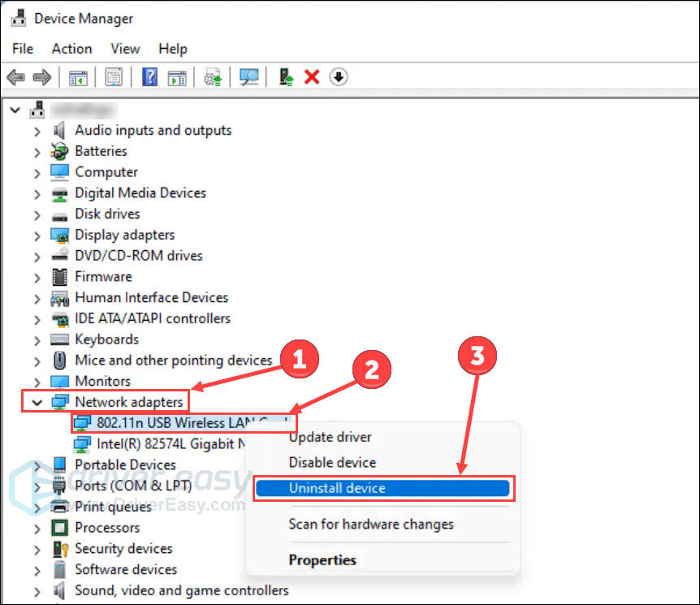
Task: Open the Action menu
Action: tap(72, 48)
